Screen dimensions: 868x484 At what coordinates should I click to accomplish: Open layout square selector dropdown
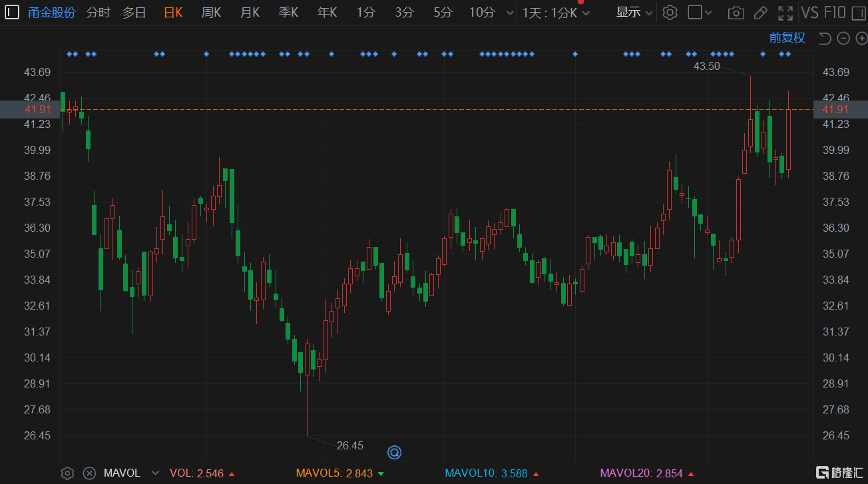[x=700, y=12]
